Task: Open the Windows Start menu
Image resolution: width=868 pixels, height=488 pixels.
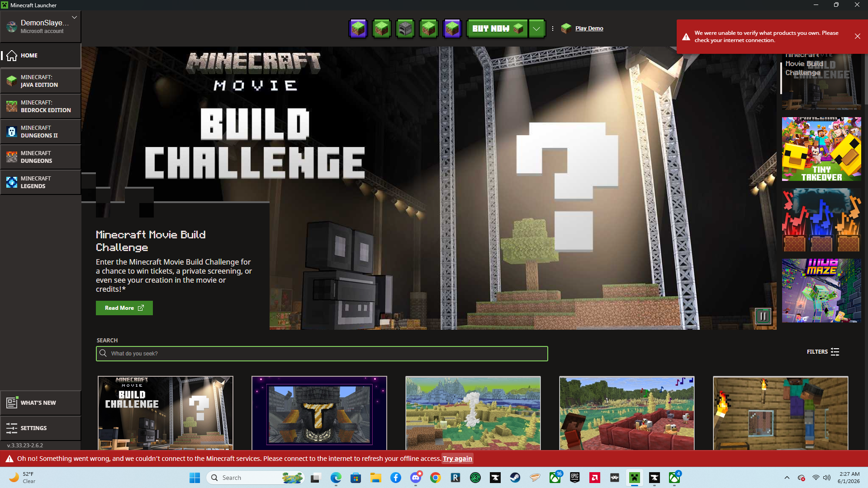Action: [x=195, y=478]
